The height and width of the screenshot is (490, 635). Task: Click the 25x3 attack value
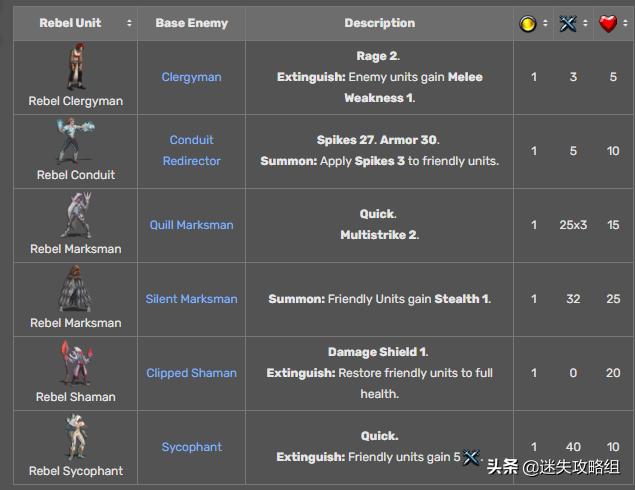point(573,225)
